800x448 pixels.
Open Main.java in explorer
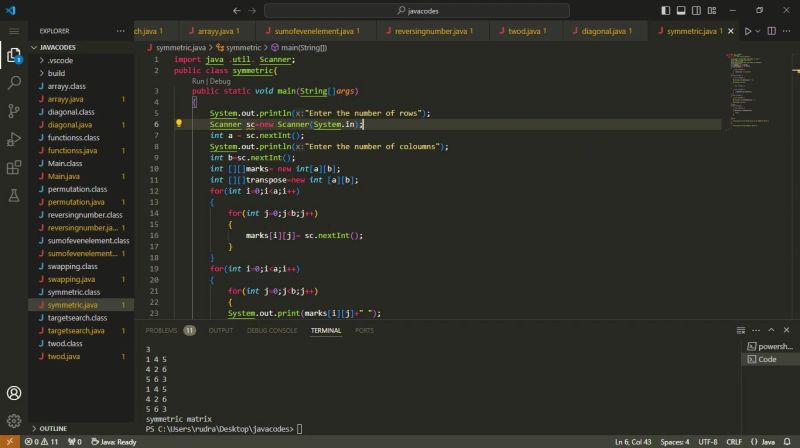click(81, 176)
